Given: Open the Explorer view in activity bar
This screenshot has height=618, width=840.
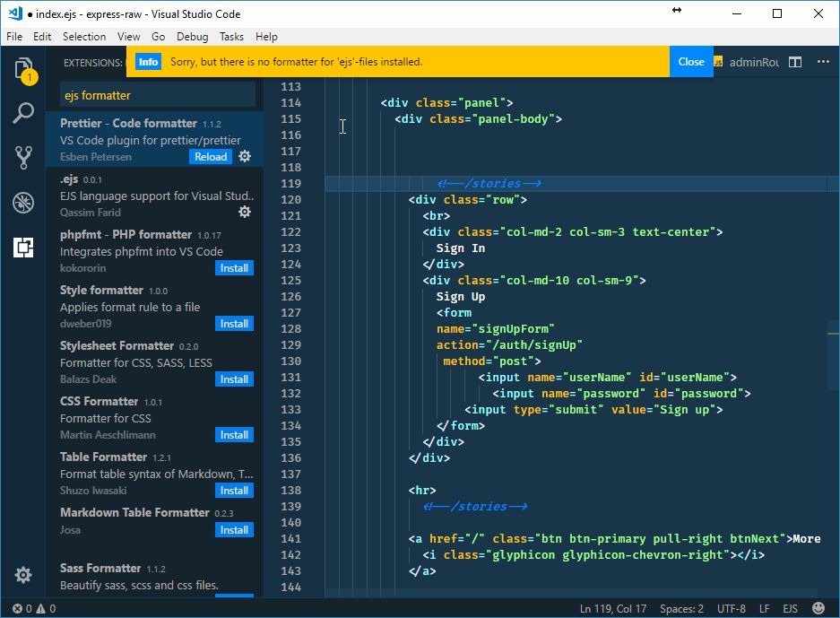Looking at the screenshot, I should coord(23,70).
